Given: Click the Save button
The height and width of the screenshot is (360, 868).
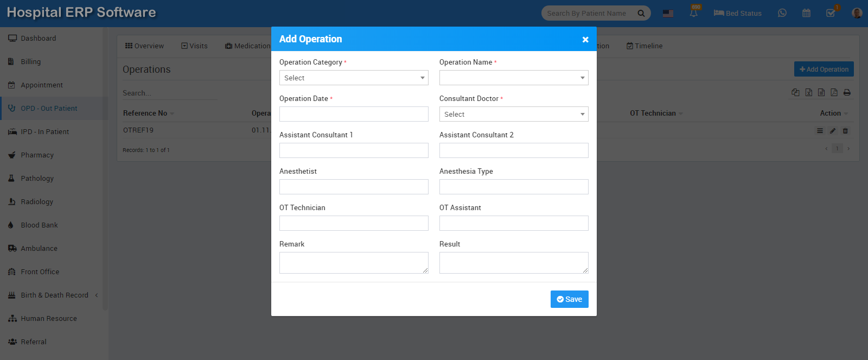Looking at the screenshot, I should pyautogui.click(x=570, y=299).
